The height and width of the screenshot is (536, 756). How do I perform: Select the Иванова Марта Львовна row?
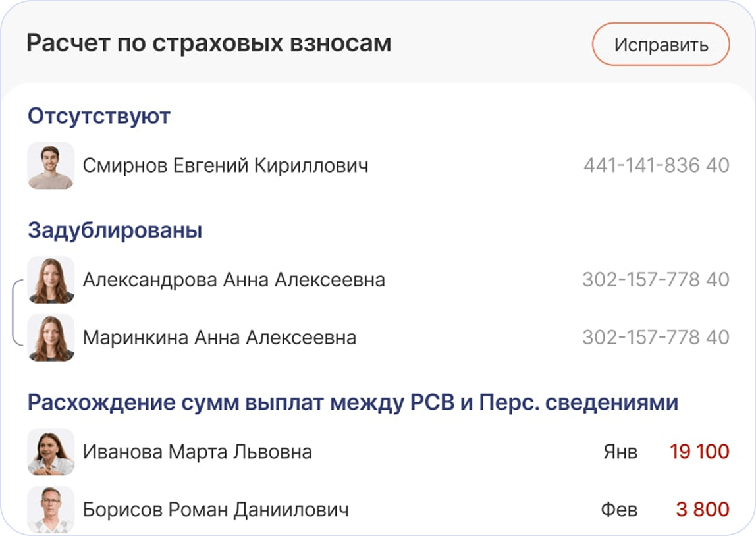coord(379,452)
